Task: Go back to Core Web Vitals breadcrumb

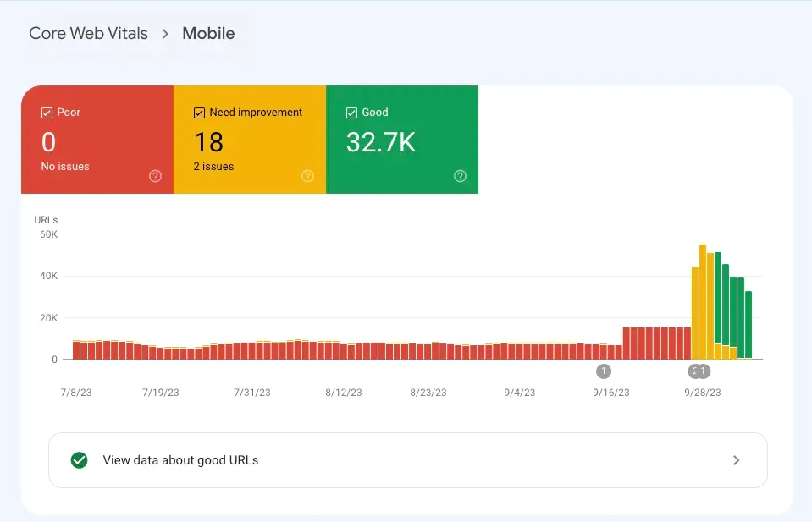Action: (x=88, y=34)
